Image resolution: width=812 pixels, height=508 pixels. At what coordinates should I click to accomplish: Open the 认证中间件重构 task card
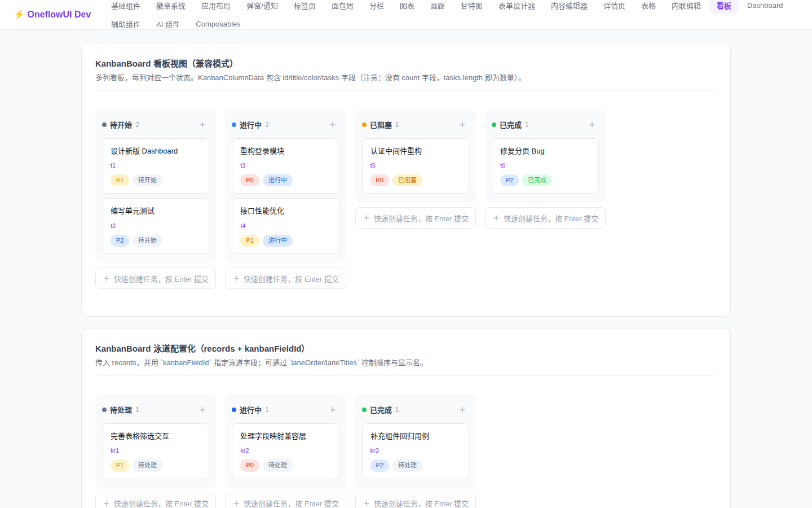416,166
